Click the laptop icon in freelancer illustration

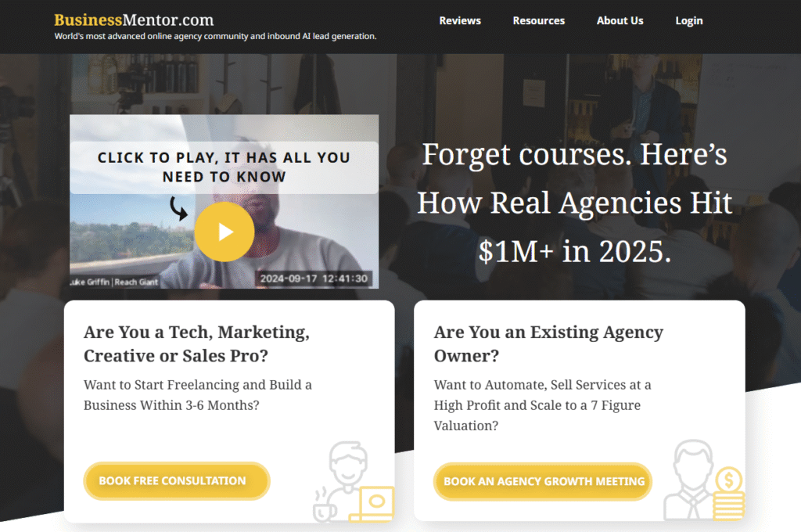coord(373,504)
